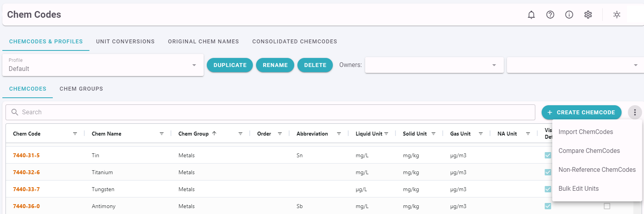The height and width of the screenshot is (214, 644).
Task: Switch to the Unit Conversions tab
Action: coord(125,41)
